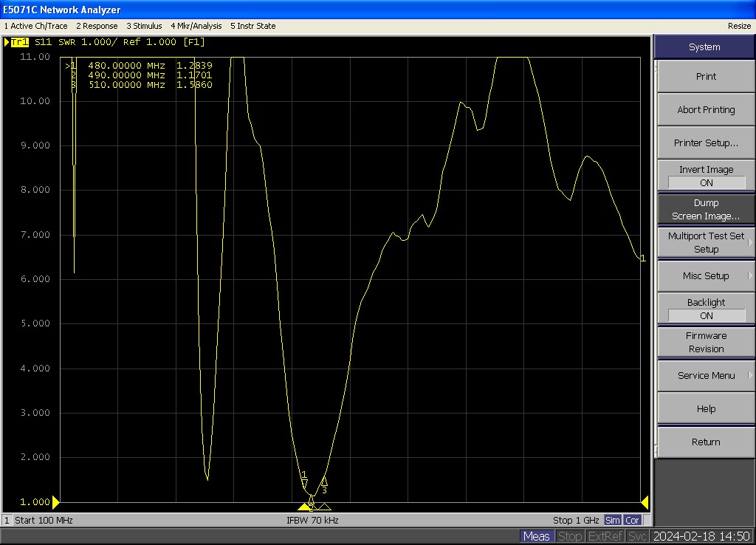Click the Start 100 MHz field
The width and height of the screenshot is (756, 545).
pyautogui.click(x=44, y=521)
